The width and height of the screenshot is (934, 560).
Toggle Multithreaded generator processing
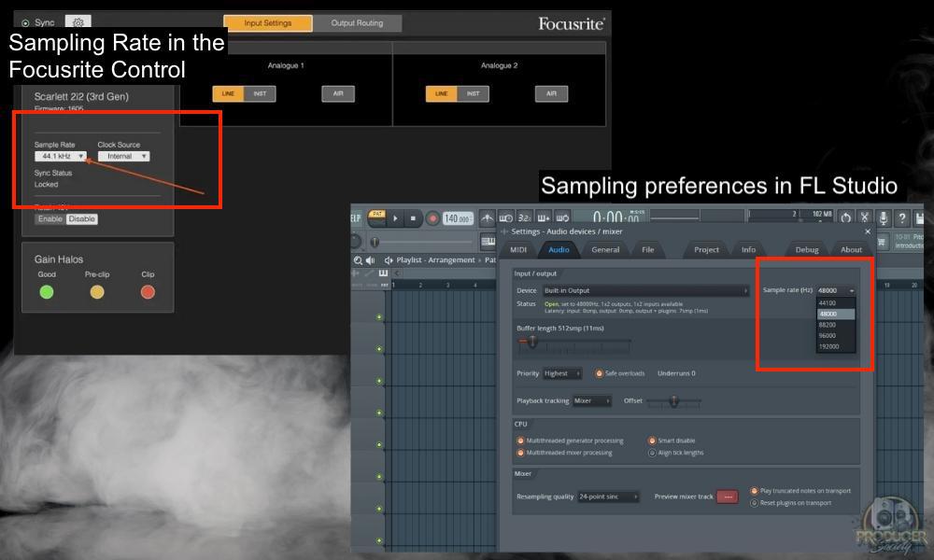[x=520, y=441]
